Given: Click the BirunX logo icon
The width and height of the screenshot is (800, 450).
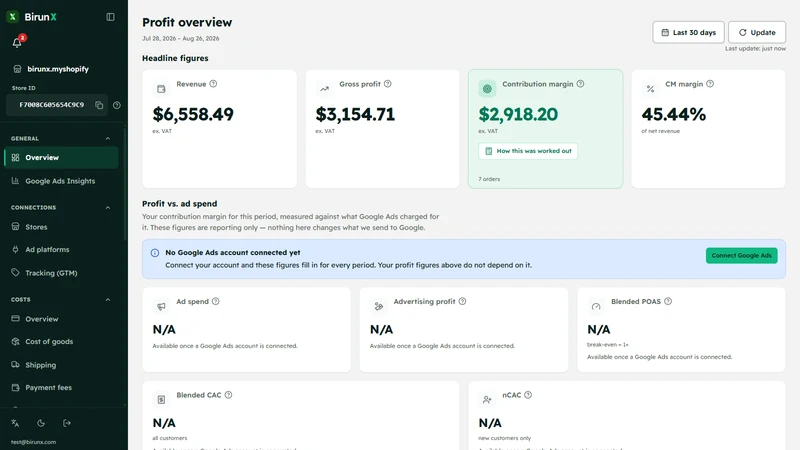Looking at the screenshot, I should pyautogui.click(x=13, y=17).
